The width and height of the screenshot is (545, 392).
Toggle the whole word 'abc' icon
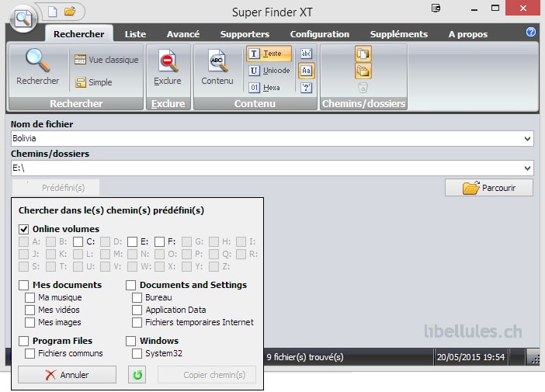(306, 54)
